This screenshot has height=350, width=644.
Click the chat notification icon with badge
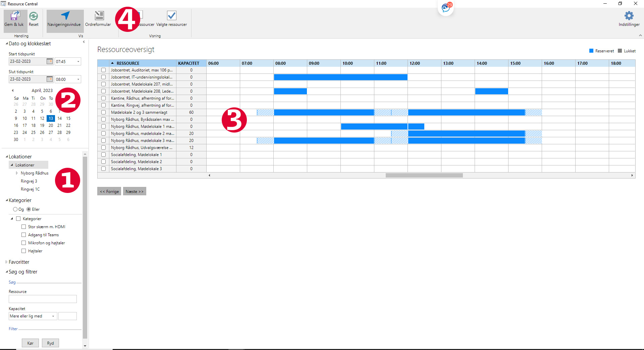446,7
